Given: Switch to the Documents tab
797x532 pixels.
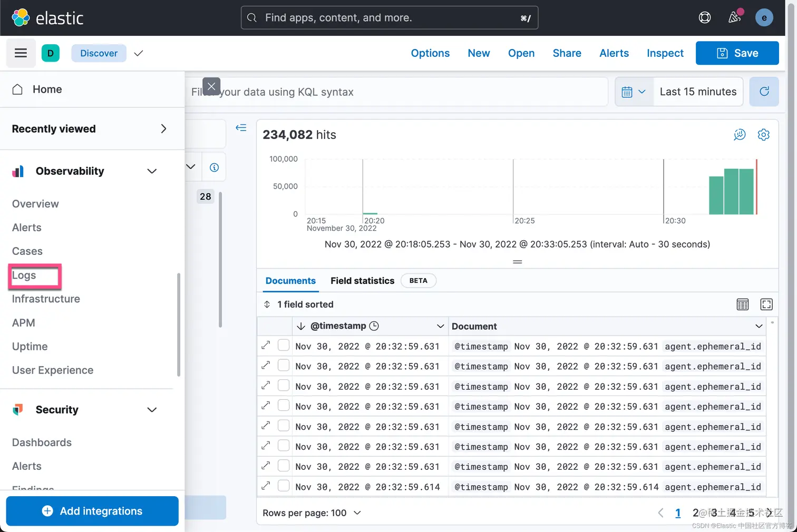Looking at the screenshot, I should 290,281.
